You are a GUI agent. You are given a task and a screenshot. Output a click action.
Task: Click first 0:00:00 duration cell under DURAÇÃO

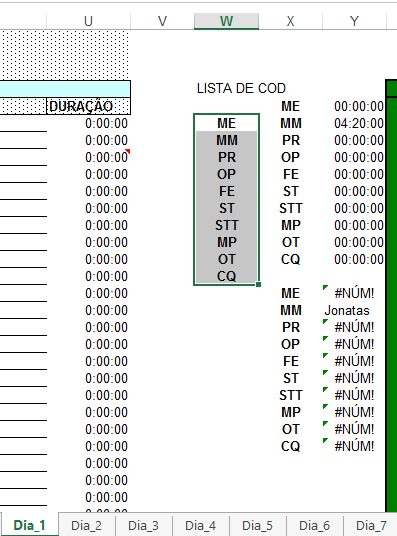click(x=89, y=123)
